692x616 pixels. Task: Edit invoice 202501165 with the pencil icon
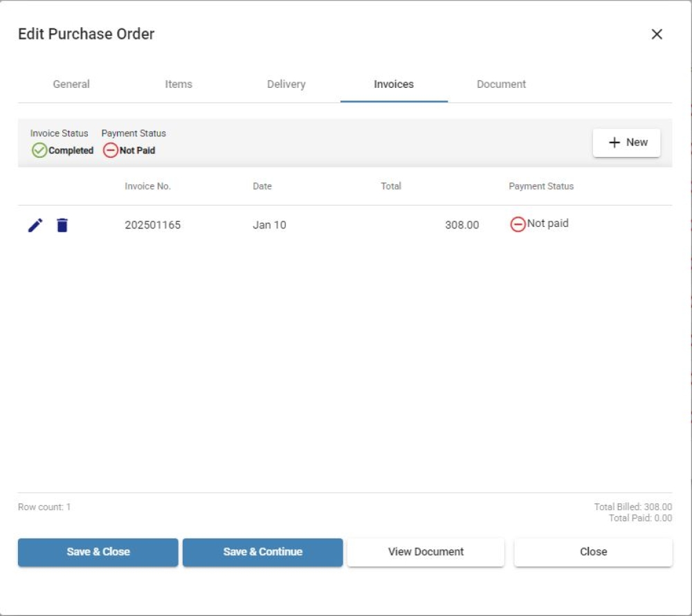35,225
